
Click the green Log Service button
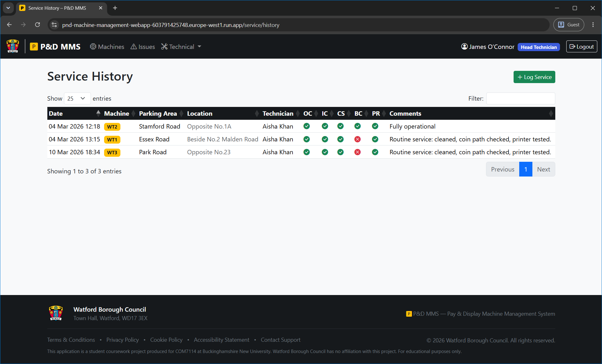[x=534, y=77]
